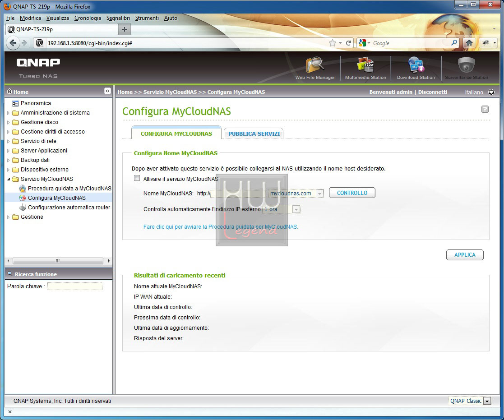Click the Procedura guidata per MyCloudNAS link

(x=221, y=227)
